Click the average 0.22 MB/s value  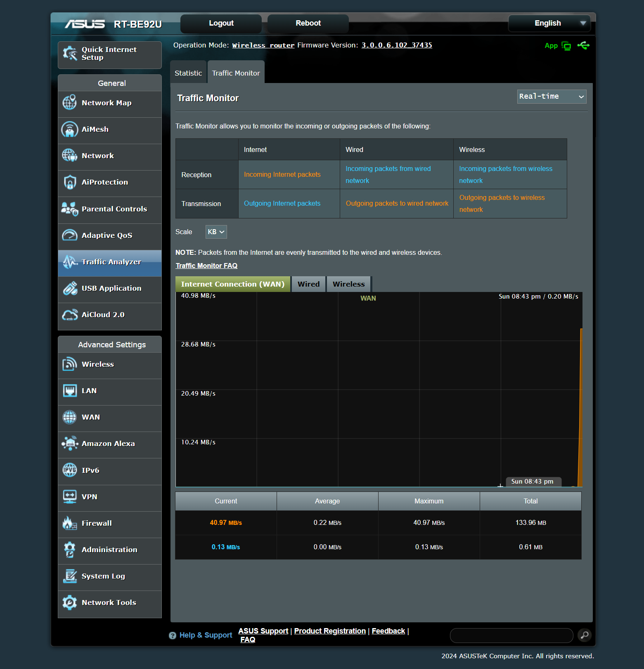(327, 523)
